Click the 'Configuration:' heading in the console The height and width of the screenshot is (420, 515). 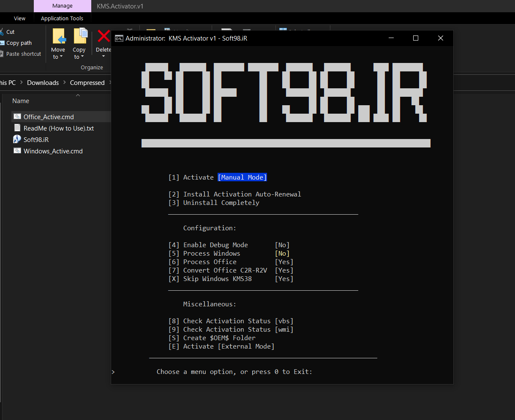point(210,228)
